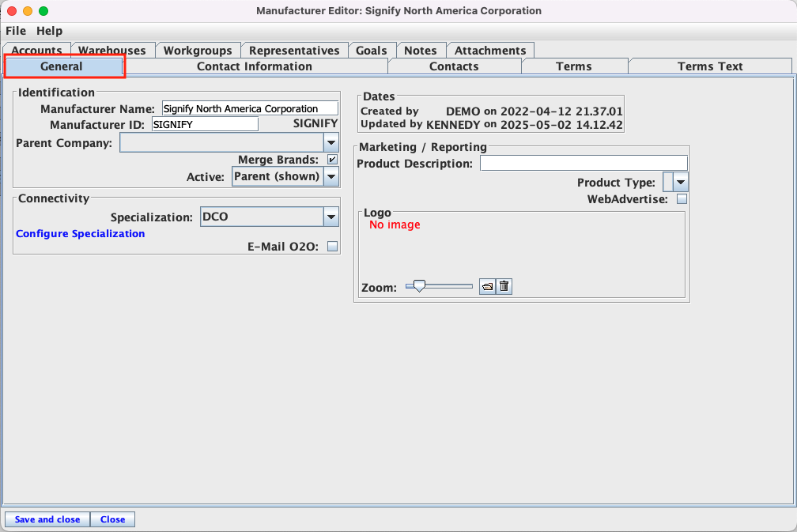The image size is (797, 532).
Task: Expand the Product Type dropdown
Action: click(x=681, y=182)
